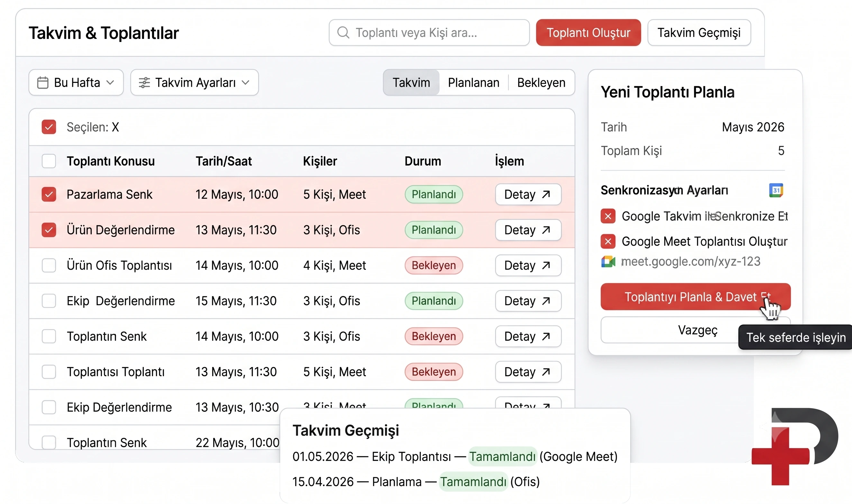Check the Ürün Ofis Toplantısı row checkbox
Image resolution: width=852 pixels, height=504 pixels.
[49, 265]
